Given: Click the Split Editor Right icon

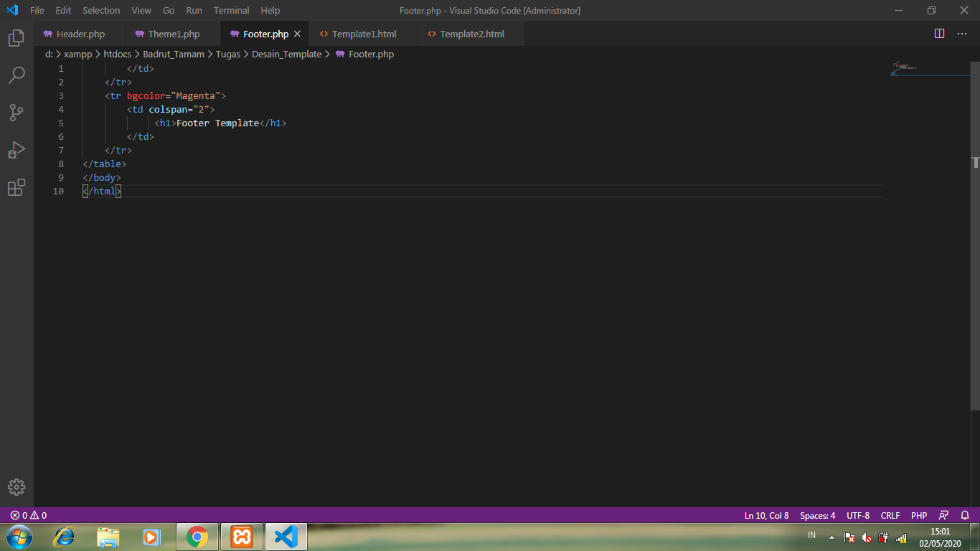Looking at the screenshot, I should coord(939,34).
